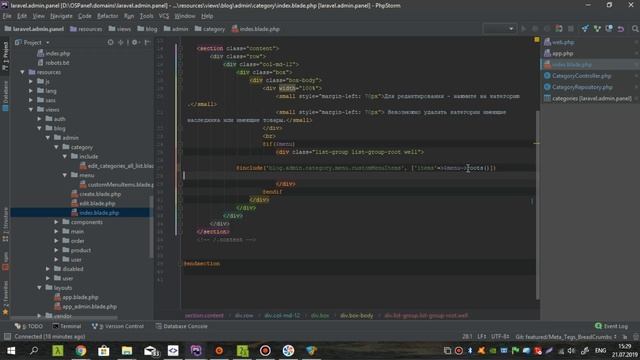
Task: Open the Refactor menu
Action: (x=108, y=16)
